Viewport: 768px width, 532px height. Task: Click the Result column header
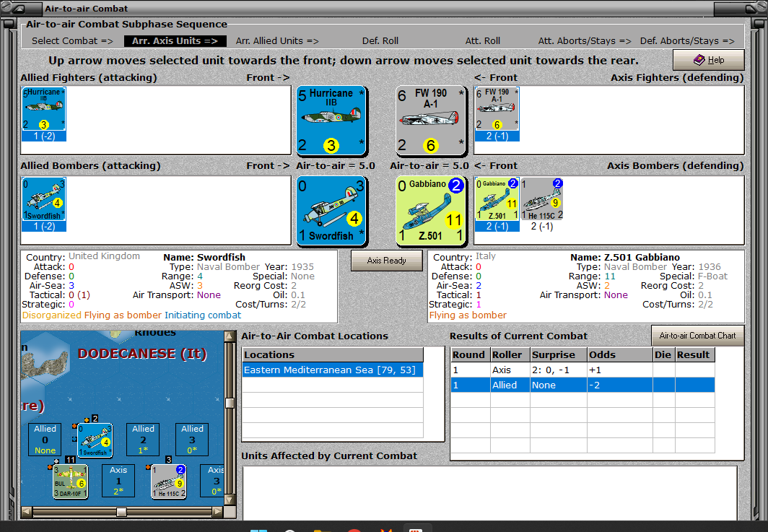click(694, 354)
